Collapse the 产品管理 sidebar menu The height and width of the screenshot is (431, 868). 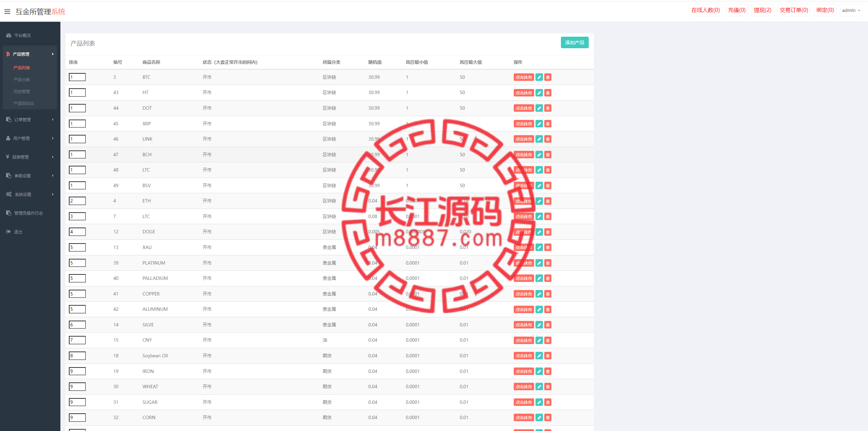click(30, 54)
